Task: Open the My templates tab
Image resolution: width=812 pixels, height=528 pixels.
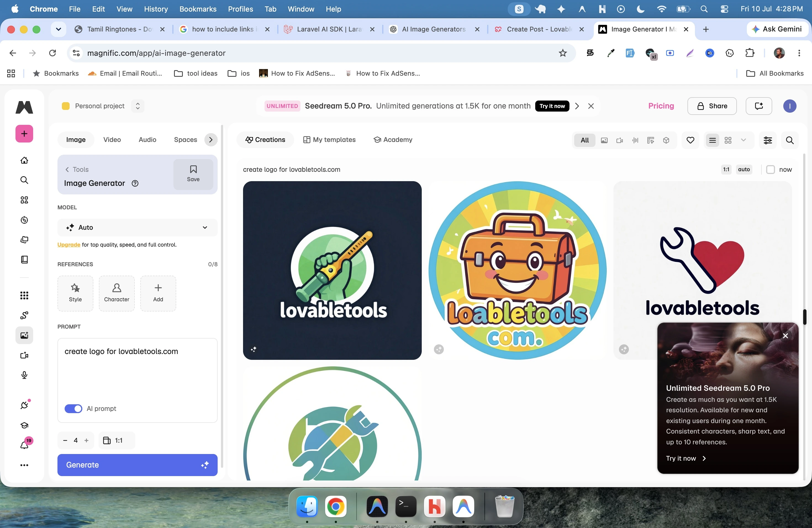Action: 329,139
